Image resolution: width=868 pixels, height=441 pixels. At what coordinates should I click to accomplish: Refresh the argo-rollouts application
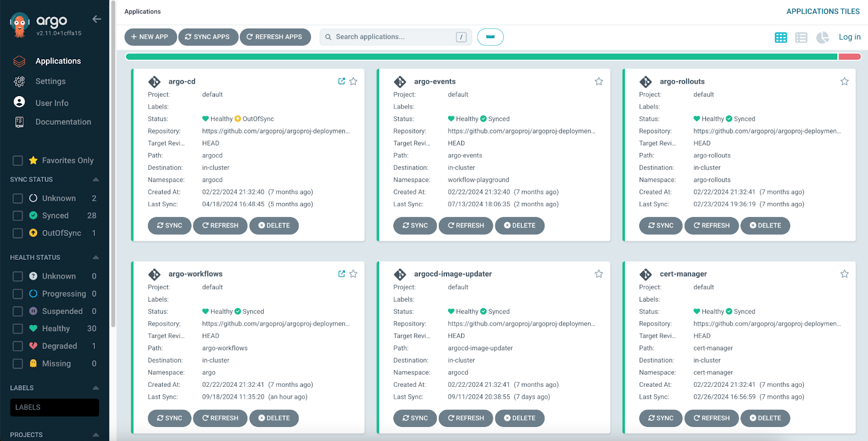[712, 226]
